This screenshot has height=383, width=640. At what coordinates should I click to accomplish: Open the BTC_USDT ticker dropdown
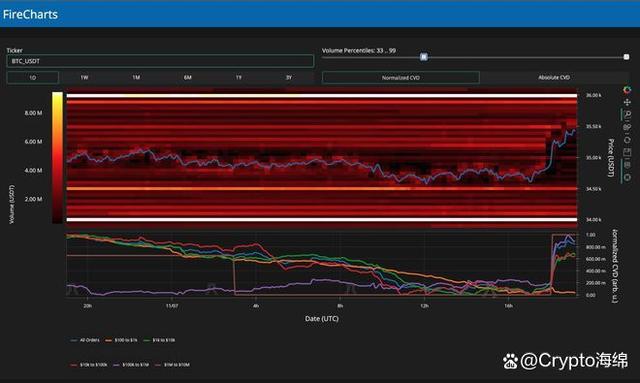pyautogui.click(x=160, y=61)
